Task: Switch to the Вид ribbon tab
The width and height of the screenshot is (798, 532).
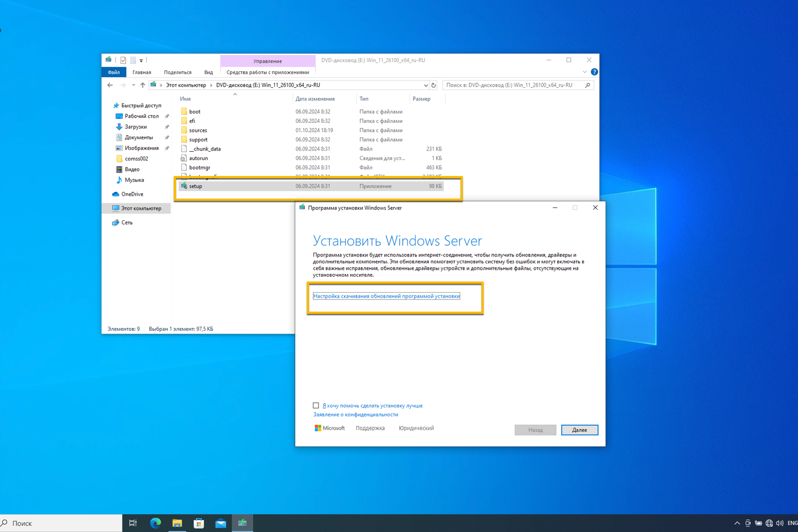Action: tap(209, 72)
